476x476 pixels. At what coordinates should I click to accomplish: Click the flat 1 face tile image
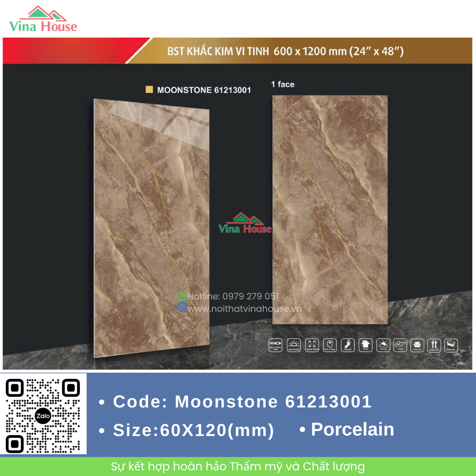tap(330, 209)
